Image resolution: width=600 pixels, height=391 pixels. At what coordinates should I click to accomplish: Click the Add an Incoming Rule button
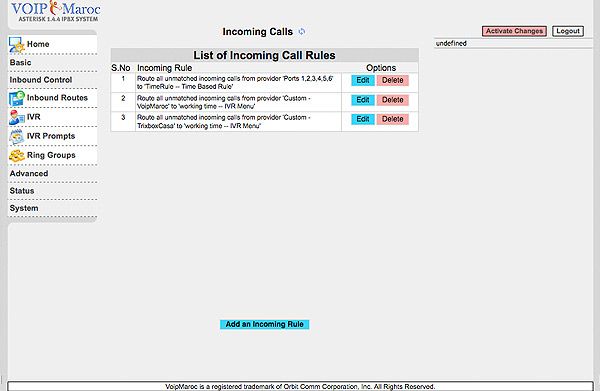264,324
